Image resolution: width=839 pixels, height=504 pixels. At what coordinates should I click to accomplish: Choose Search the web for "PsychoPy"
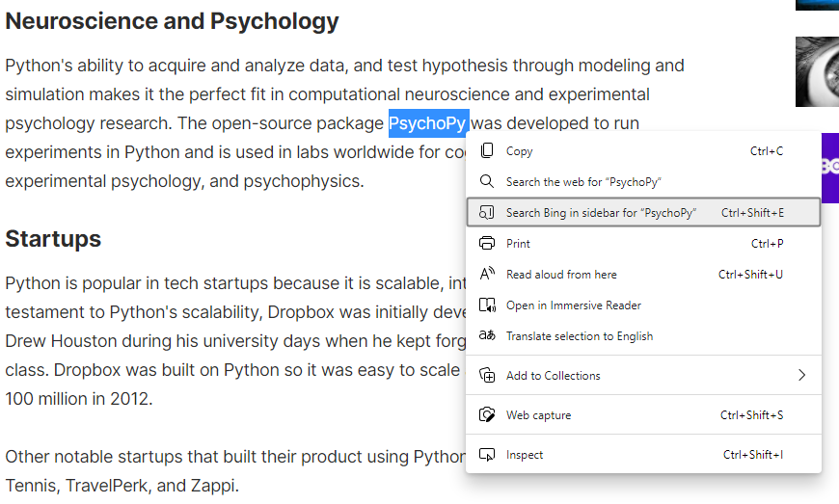pyautogui.click(x=583, y=182)
